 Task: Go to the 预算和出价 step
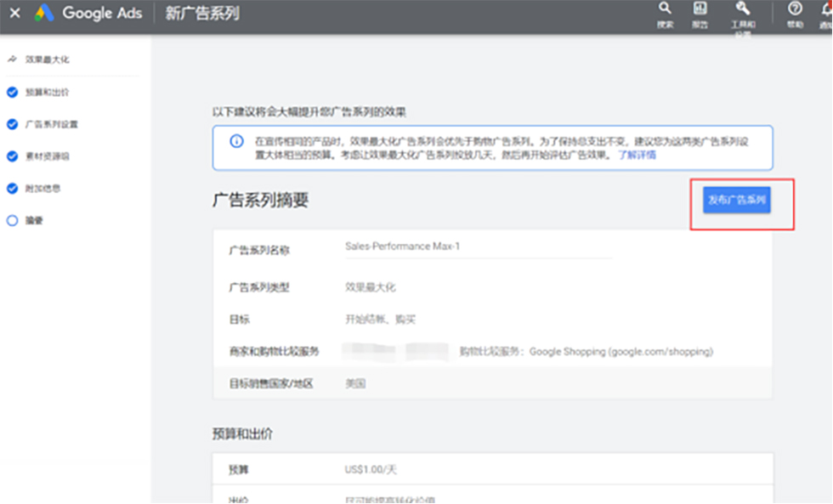coord(47,92)
